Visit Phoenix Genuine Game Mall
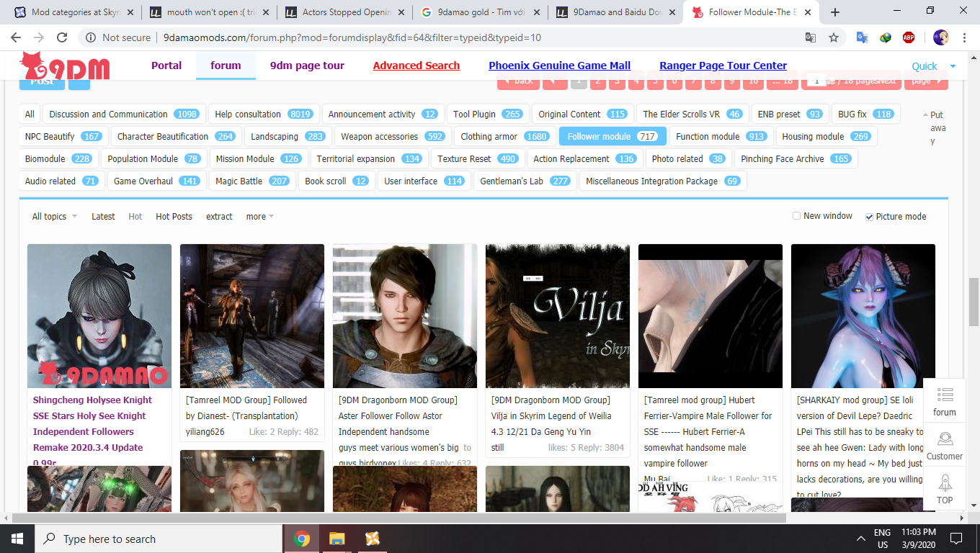The height and width of the screenshot is (553, 980). pos(560,66)
